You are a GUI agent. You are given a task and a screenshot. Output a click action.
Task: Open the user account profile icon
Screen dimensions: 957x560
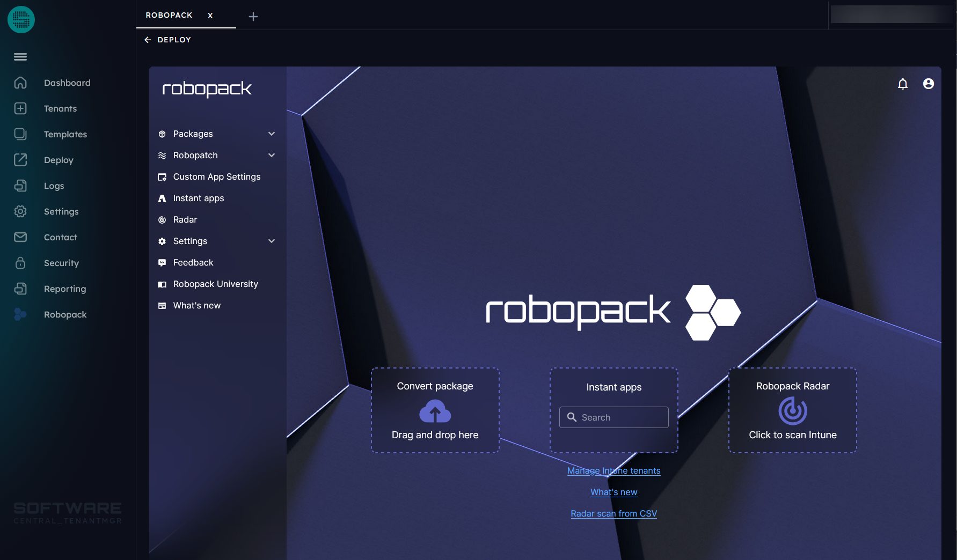coord(928,84)
